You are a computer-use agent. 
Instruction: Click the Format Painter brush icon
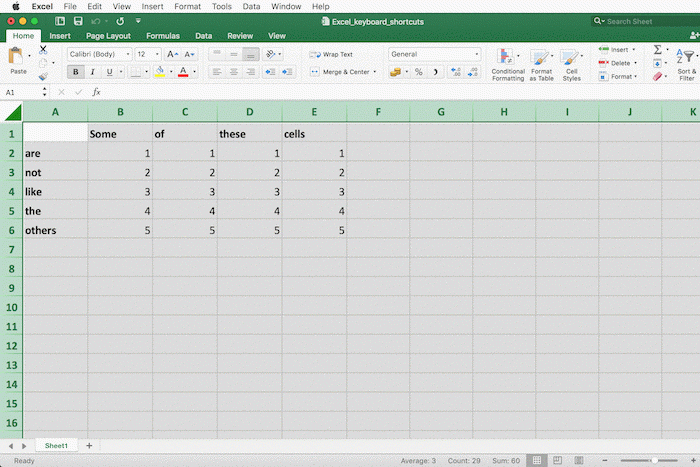[43, 76]
